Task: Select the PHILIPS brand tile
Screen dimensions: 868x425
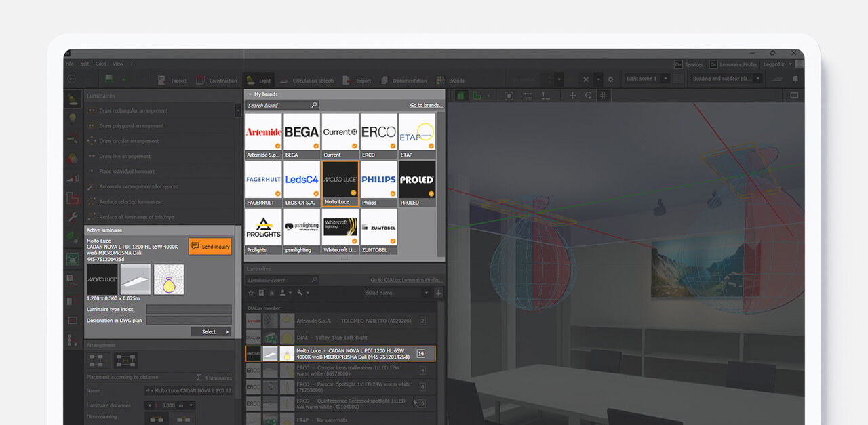Action: pos(378,183)
